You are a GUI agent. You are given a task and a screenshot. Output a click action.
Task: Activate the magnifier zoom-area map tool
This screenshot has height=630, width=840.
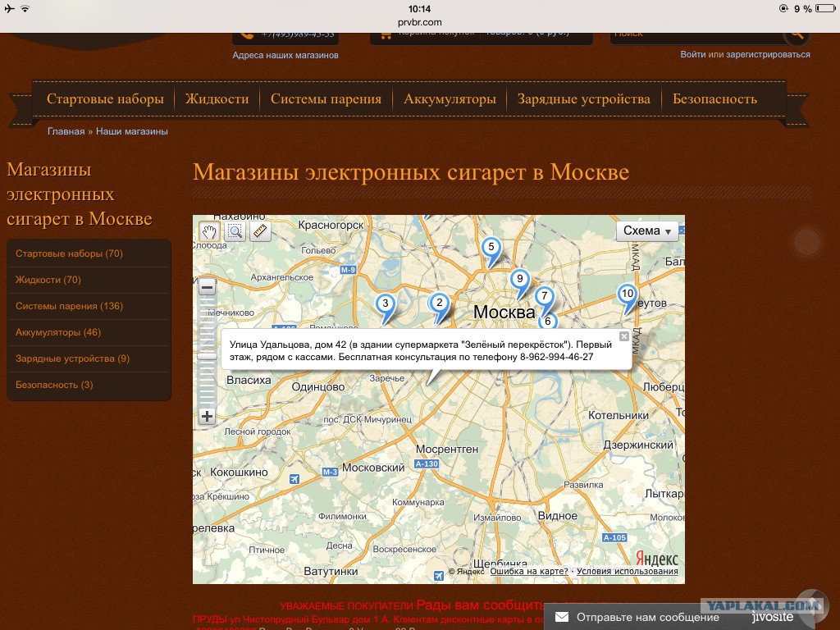pos(235,231)
